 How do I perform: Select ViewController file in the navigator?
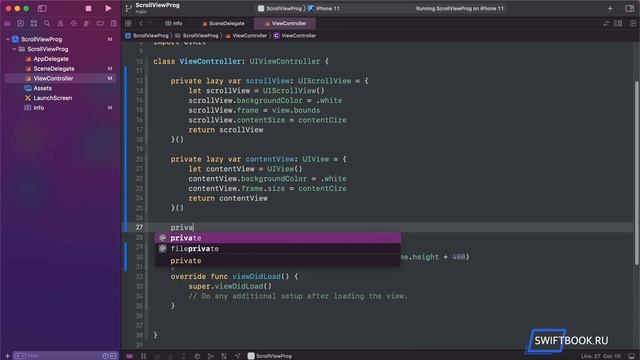click(x=60, y=78)
